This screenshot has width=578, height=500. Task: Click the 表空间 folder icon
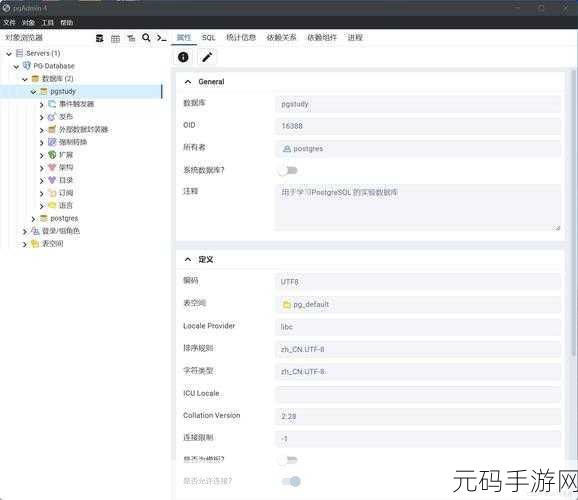[x=35, y=244]
